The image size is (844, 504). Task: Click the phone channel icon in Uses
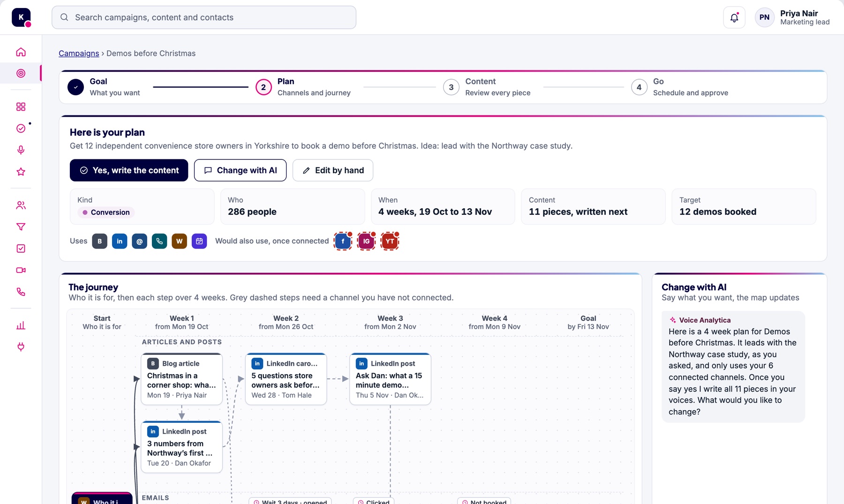coord(159,241)
